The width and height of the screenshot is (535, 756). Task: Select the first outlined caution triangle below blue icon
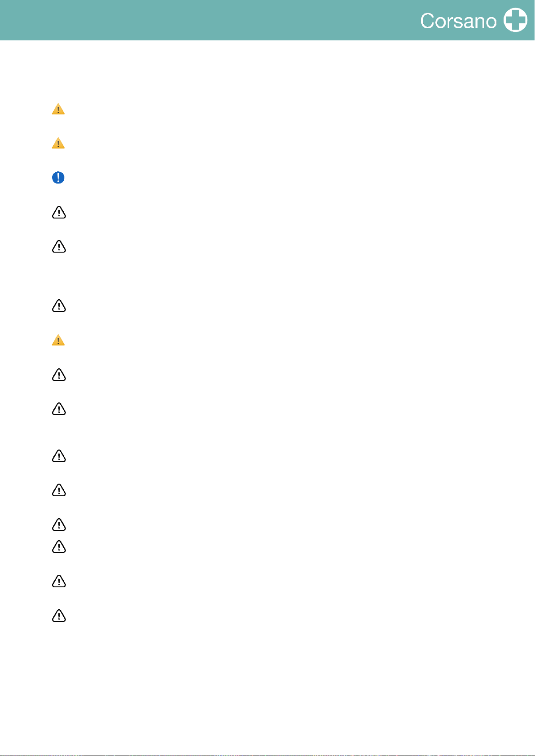(x=59, y=212)
